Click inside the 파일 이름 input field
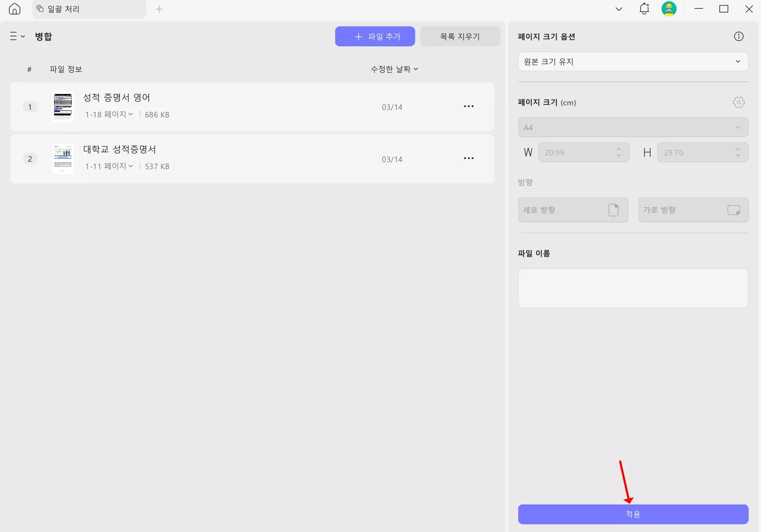 632,288
